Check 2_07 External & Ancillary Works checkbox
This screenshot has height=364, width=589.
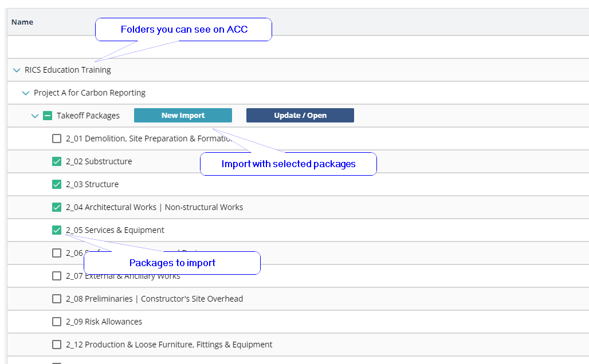(57, 276)
